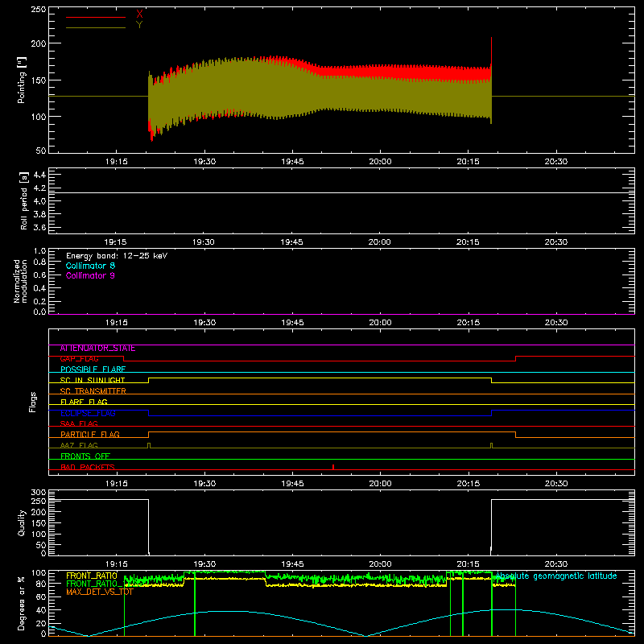Click the Quality axis title
Viewport: 644px width, 644px height.
tap(22, 522)
